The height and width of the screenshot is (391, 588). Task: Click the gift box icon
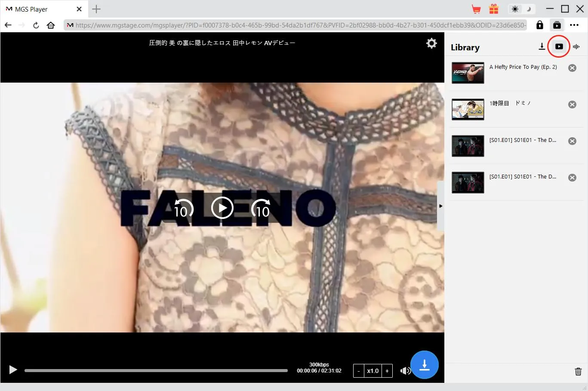pyautogui.click(x=494, y=9)
